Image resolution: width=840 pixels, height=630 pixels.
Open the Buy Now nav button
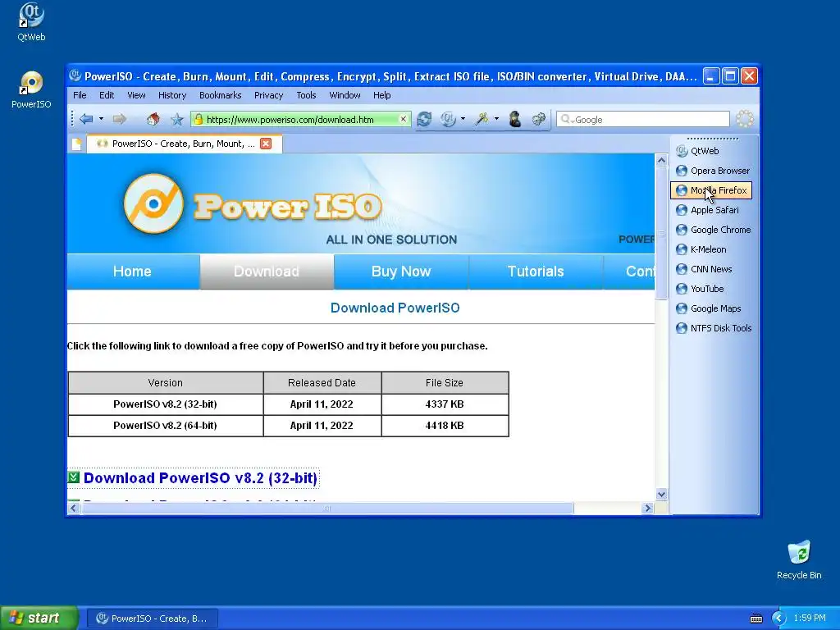tap(401, 272)
